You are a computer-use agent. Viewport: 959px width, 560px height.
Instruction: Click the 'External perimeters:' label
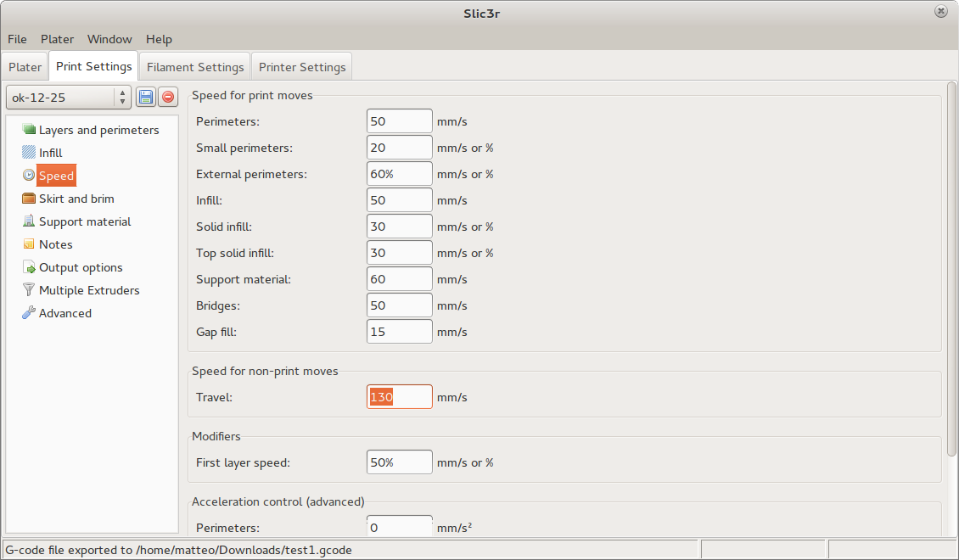[x=251, y=174]
